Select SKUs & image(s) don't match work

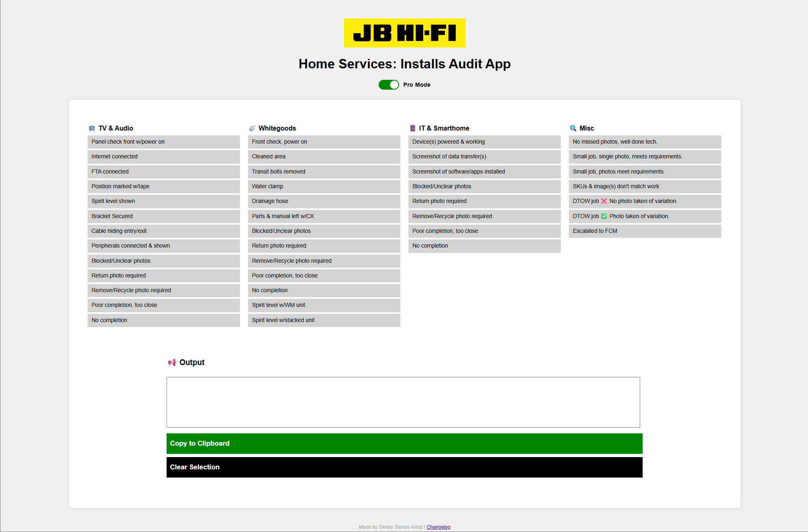click(x=645, y=187)
